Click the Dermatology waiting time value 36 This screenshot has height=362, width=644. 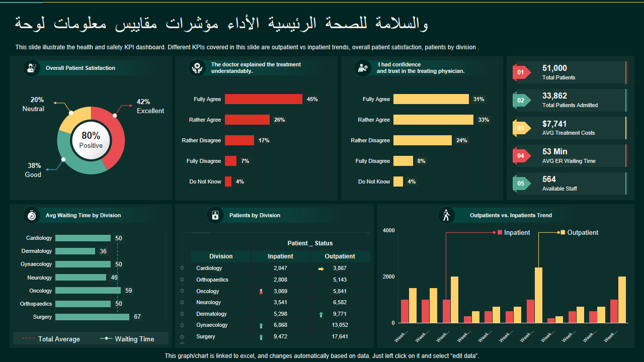pos(103,251)
